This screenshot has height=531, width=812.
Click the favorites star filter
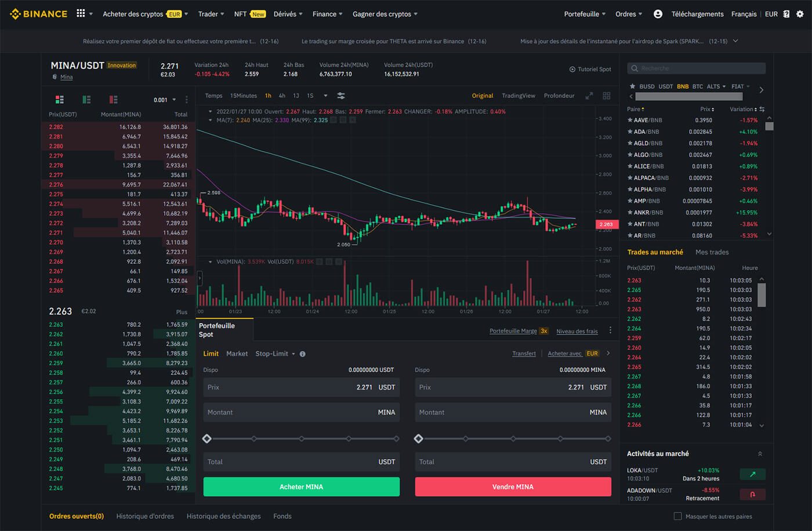(632, 86)
